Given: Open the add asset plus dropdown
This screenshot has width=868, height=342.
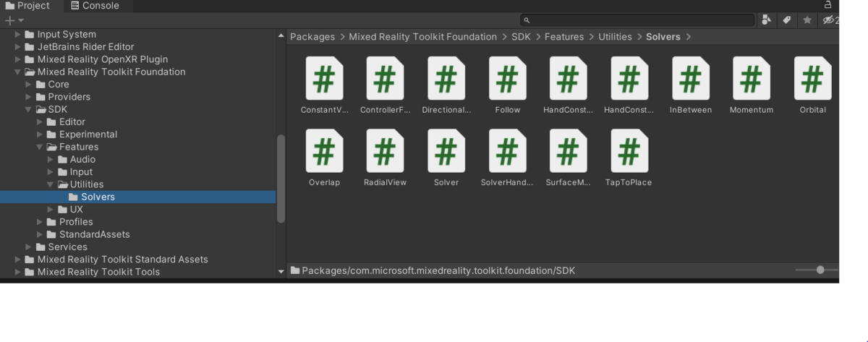Looking at the screenshot, I should (14, 20).
